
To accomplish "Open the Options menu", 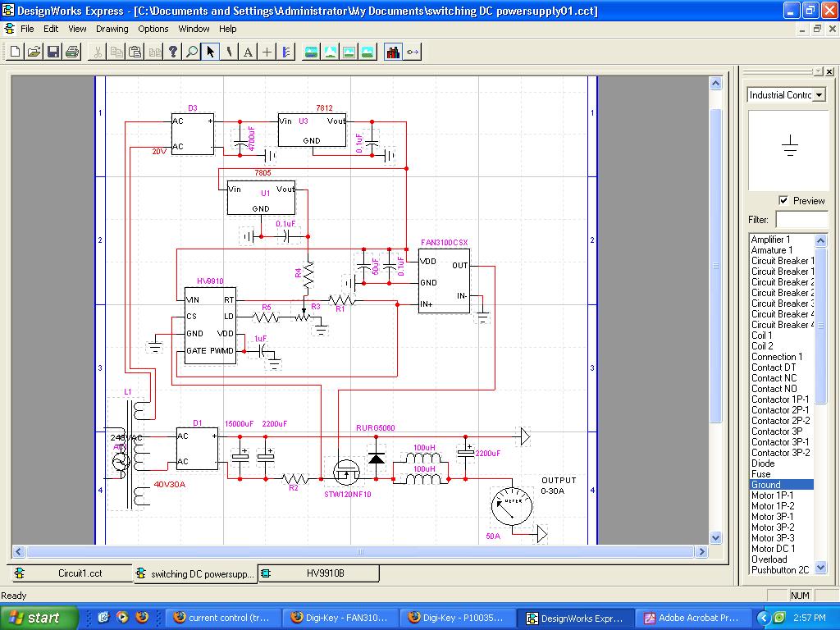I will [x=153, y=29].
